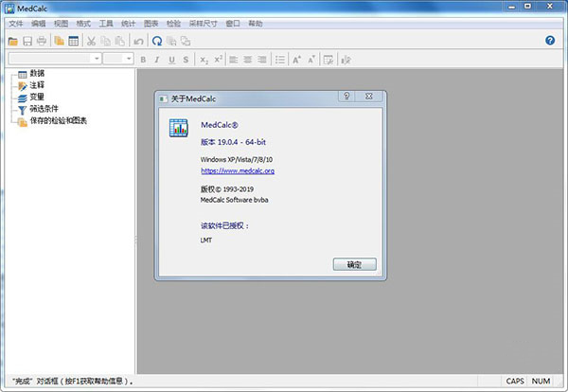Open the orange contents window icon
Screen dimensions: 568x392
pos(59,41)
